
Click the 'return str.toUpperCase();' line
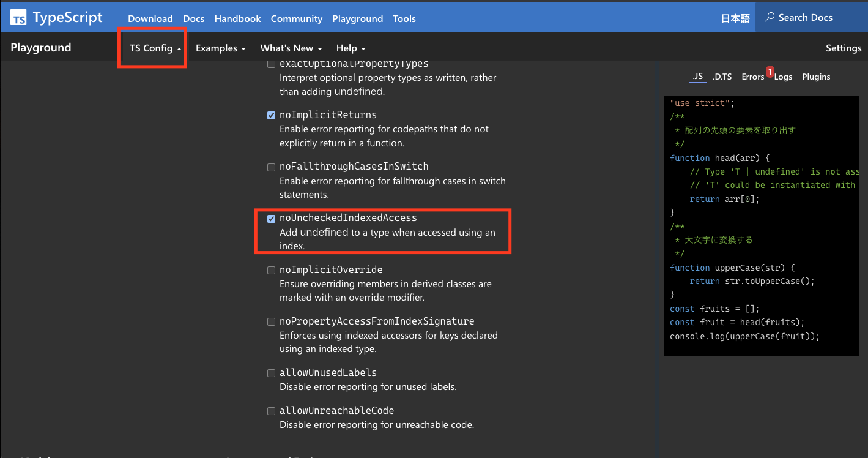coord(752,281)
